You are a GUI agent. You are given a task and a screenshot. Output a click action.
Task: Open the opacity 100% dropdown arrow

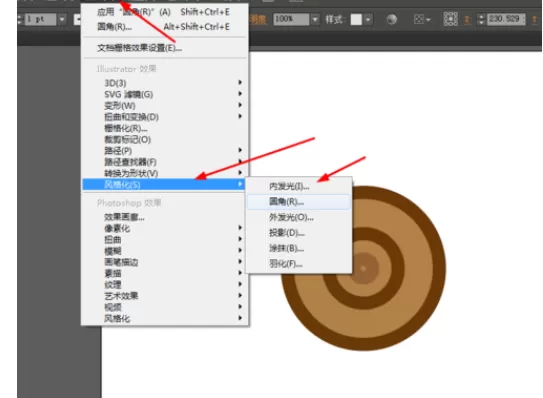[315, 19]
